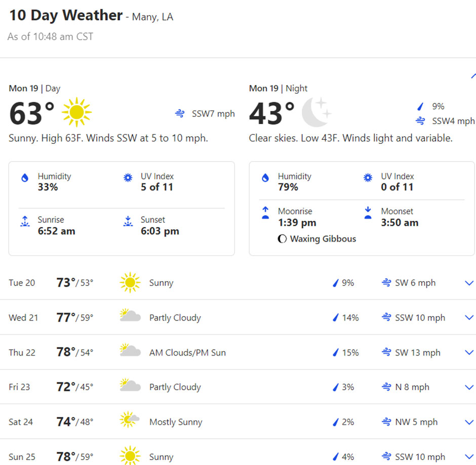Image resolution: width=476 pixels, height=465 pixels.
Task: Click the Waxing Gibbous moon phase icon
Action: point(282,239)
